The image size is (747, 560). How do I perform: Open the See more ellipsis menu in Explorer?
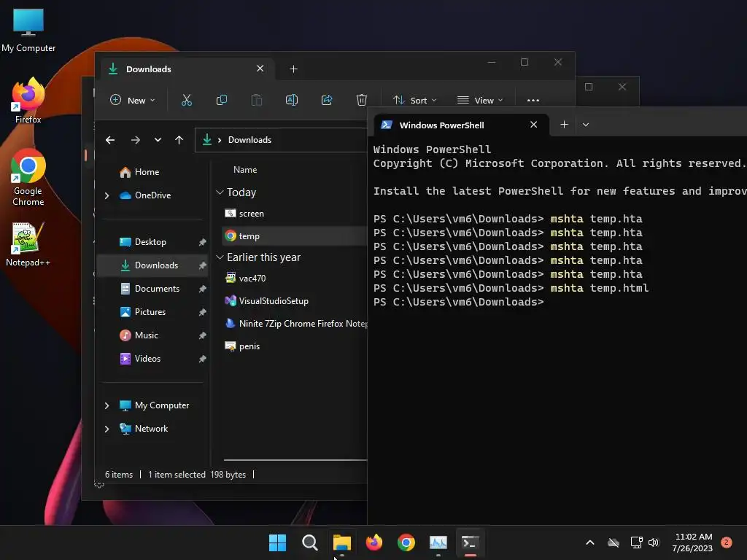(533, 101)
